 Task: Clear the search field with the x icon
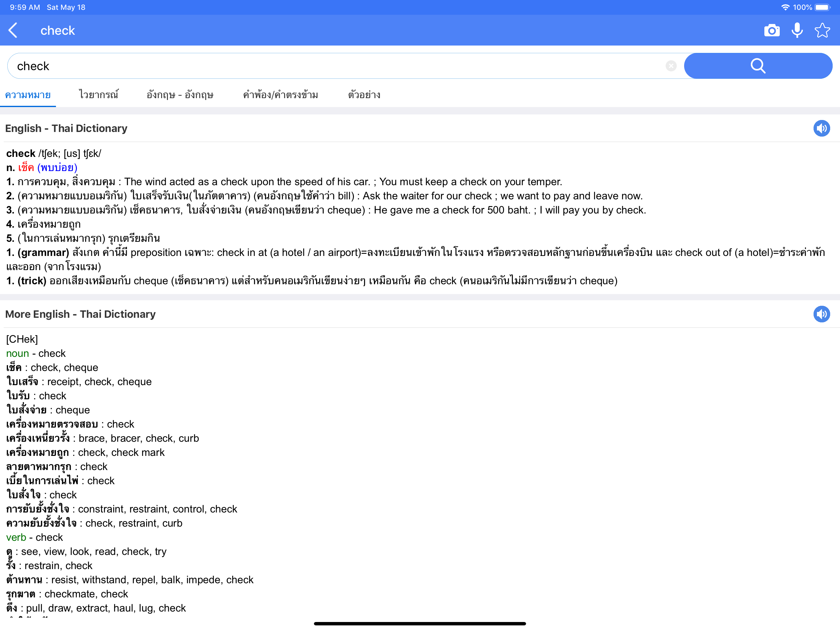671,66
